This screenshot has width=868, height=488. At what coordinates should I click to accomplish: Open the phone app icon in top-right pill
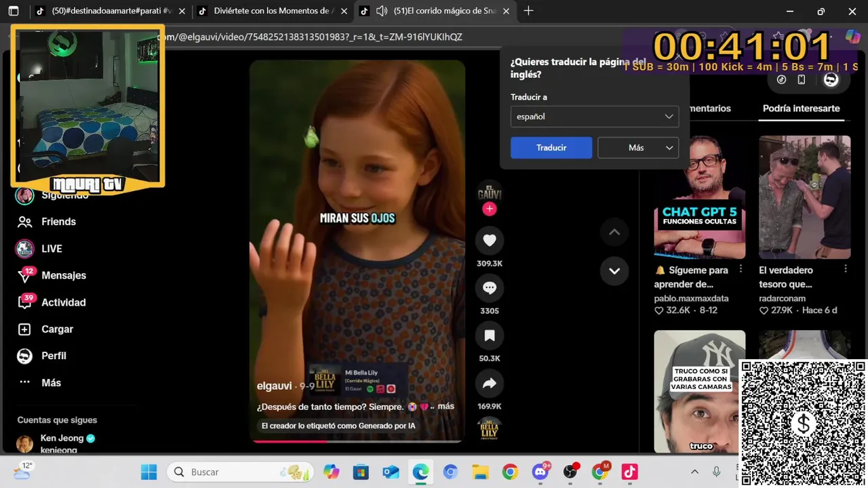[802, 79]
